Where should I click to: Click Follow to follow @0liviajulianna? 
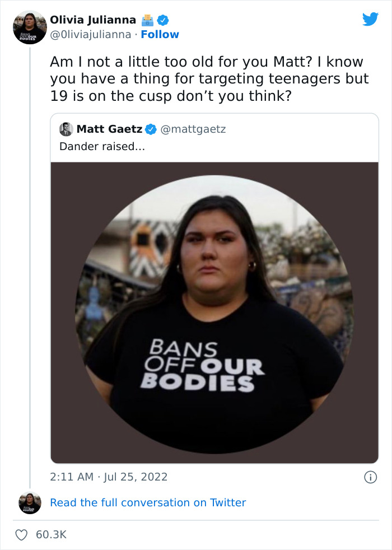click(x=160, y=35)
